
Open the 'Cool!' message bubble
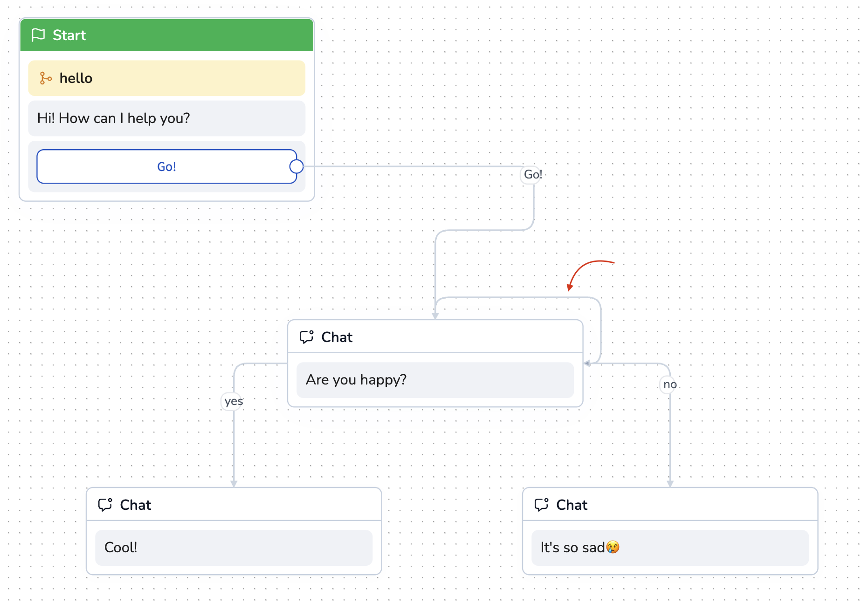tap(234, 548)
